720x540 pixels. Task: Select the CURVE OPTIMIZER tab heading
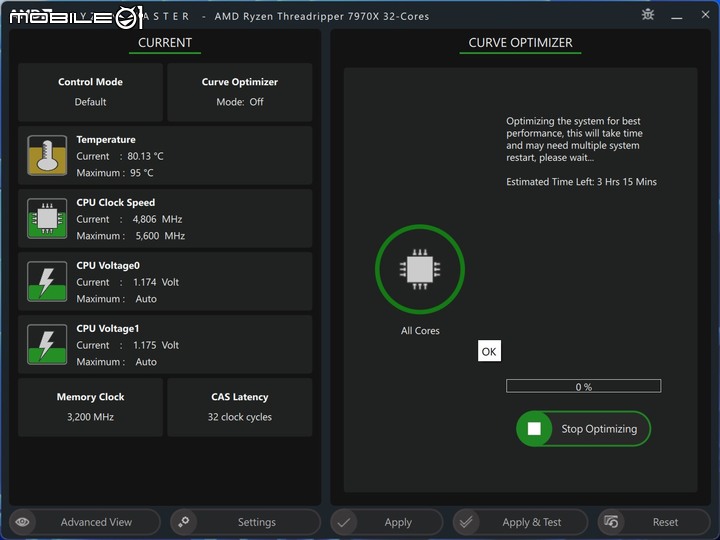[520, 43]
